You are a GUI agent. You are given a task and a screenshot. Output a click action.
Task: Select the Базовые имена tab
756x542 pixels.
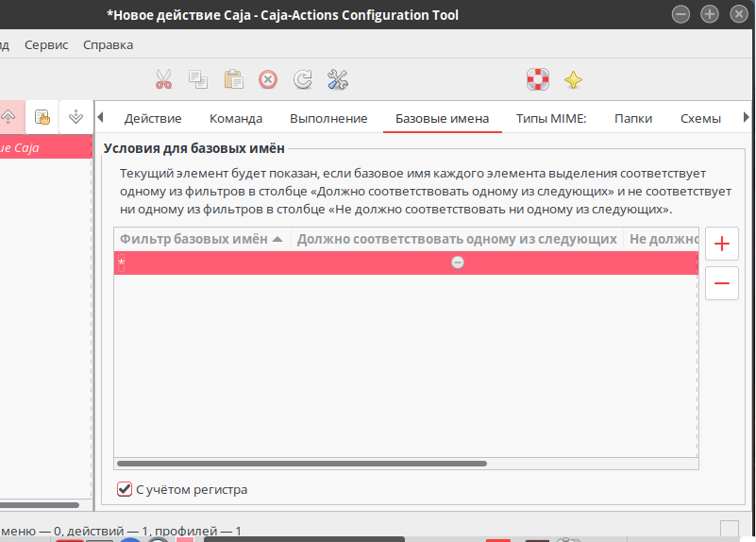(x=442, y=119)
